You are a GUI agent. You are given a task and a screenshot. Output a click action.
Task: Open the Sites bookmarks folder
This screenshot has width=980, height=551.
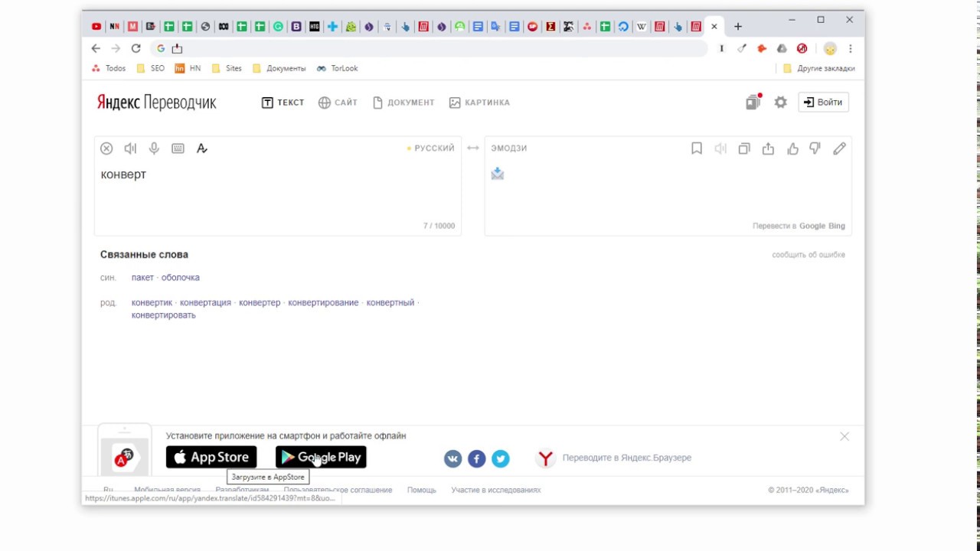227,68
